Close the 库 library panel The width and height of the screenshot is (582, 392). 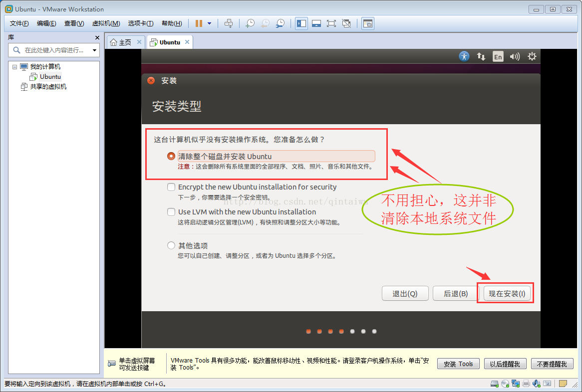pos(97,37)
